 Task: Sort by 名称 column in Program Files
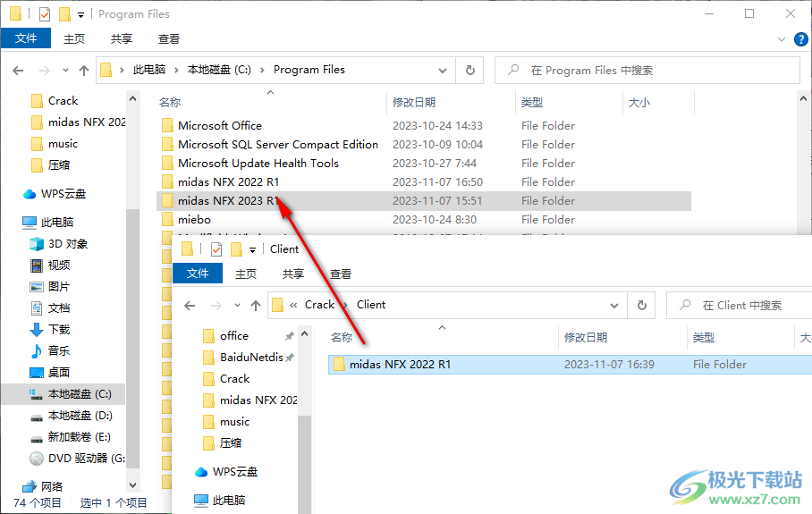point(170,103)
